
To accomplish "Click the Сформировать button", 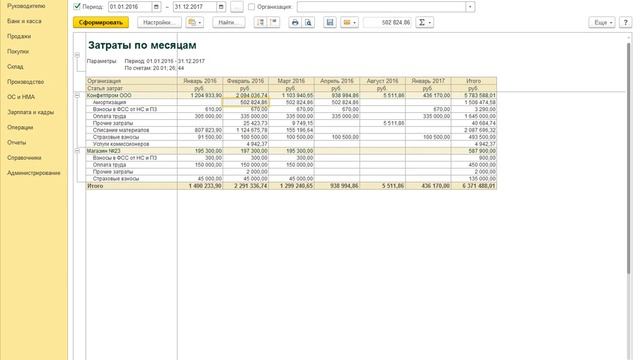I will click(x=101, y=22).
